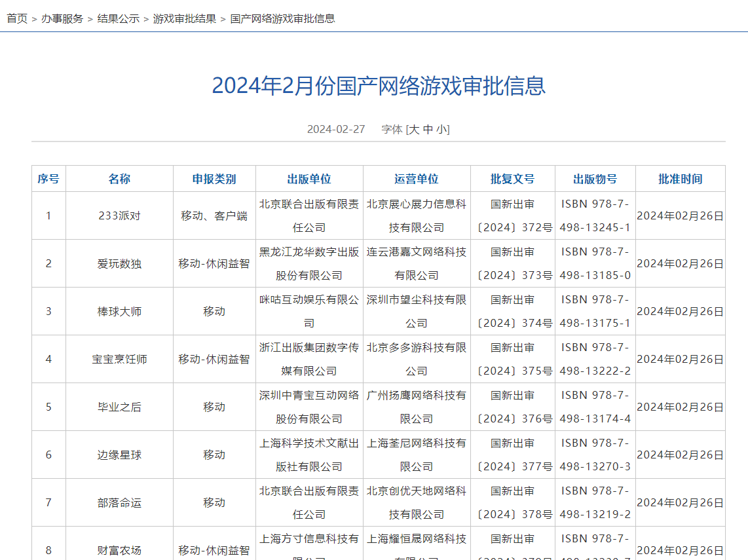Click operator 深圳市望尘科技有限公司

[x=417, y=312]
